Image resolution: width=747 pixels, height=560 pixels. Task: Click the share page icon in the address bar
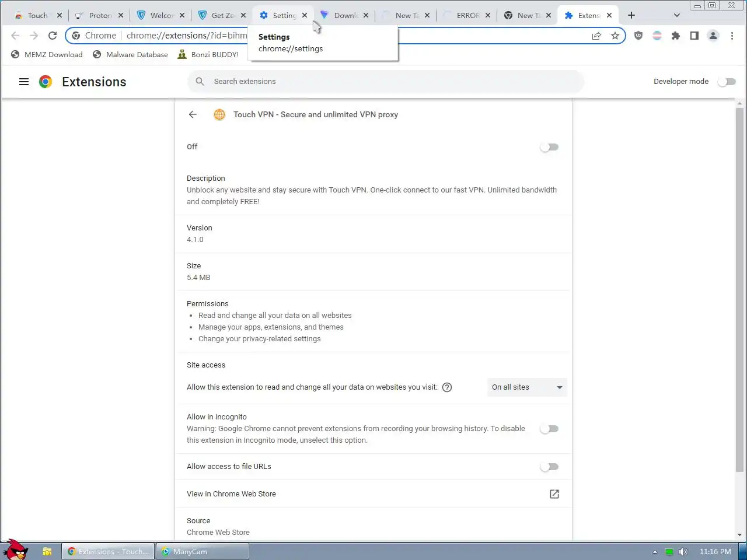point(596,36)
